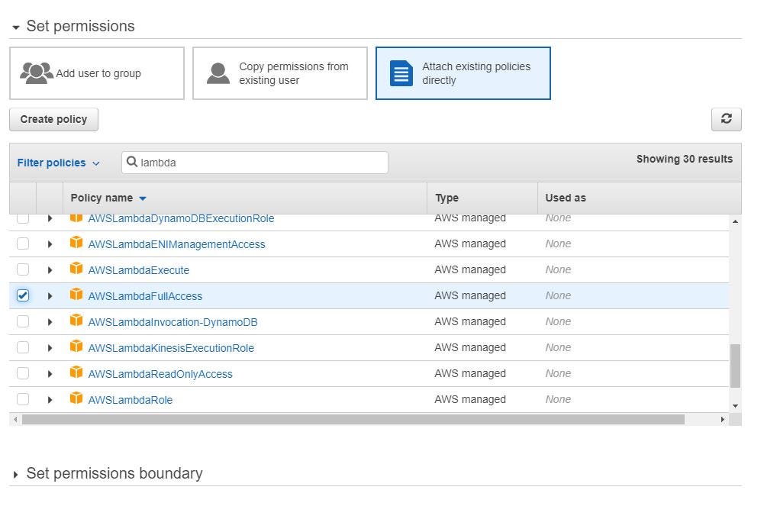Check the AWSLambdaExecute checkbox
The image size is (764, 532).
[23, 269]
